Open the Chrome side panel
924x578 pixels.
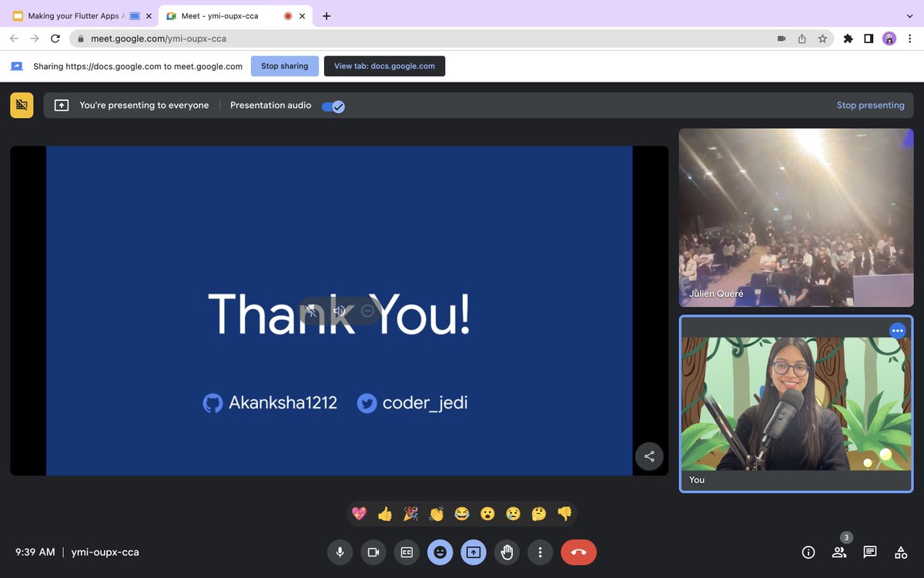click(869, 39)
